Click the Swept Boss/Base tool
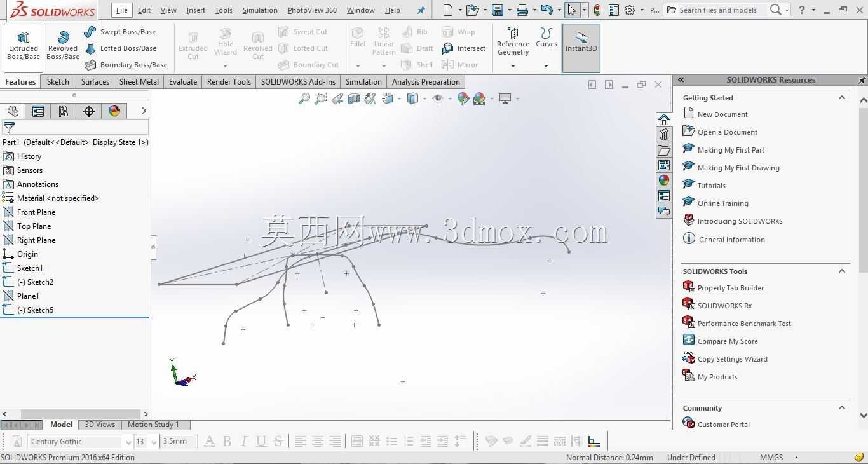Image resolution: width=868 pixels, height=464 pixels. coord(120,32)
